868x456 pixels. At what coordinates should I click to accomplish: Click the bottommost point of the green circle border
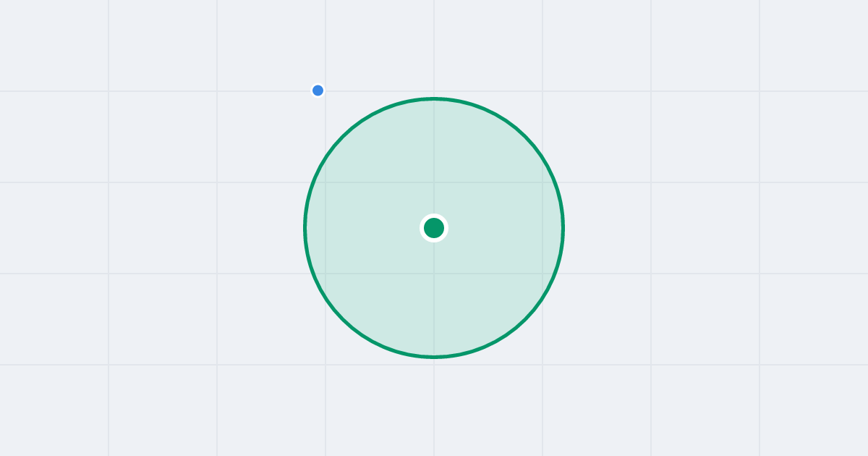pyautogui.click(x=434, y=357)
